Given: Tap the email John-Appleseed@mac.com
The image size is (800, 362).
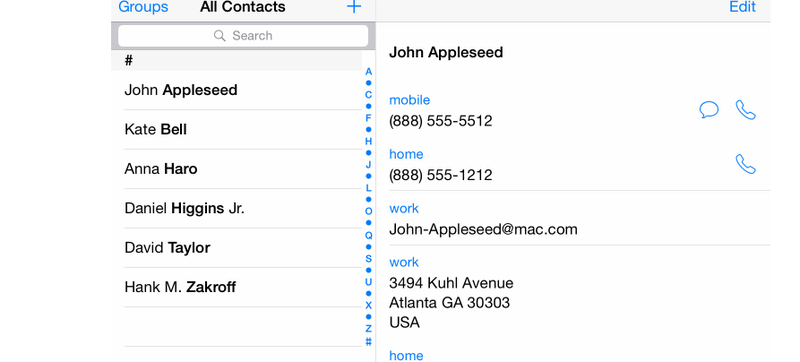Looking at the screenshot, I should pyautogui.click(x=483, y=229).
